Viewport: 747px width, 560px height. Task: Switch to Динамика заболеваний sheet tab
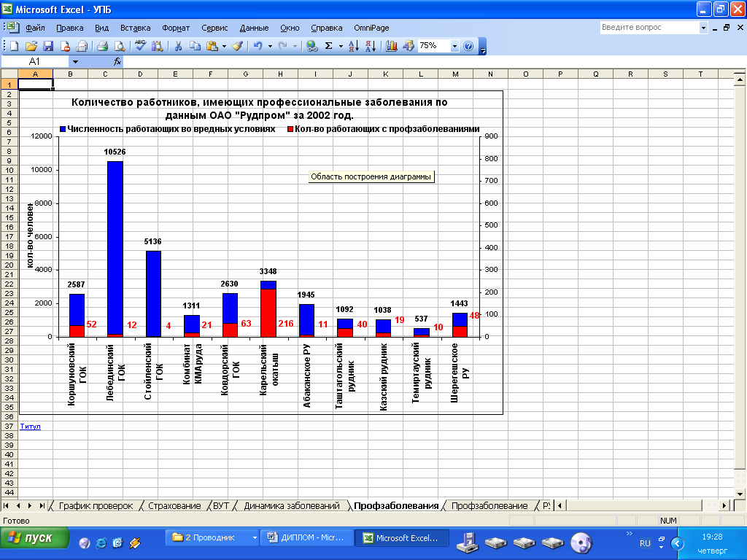point(292,505)
